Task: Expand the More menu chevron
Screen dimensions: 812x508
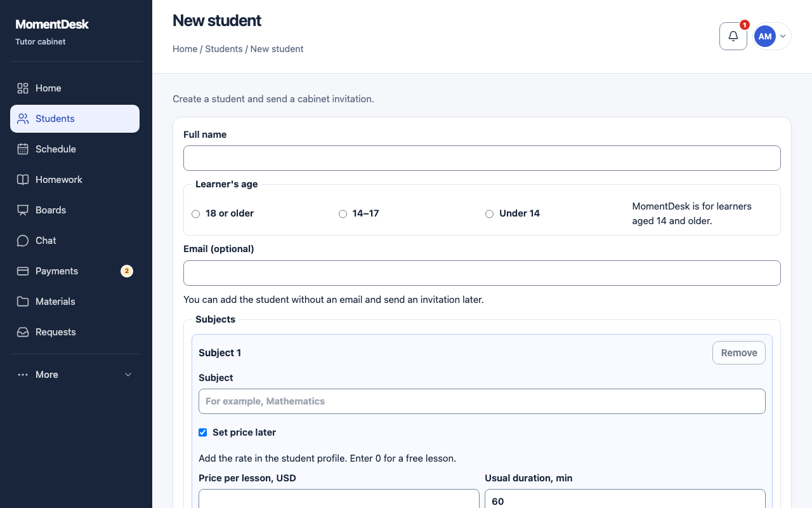Action: coord(128,375)
